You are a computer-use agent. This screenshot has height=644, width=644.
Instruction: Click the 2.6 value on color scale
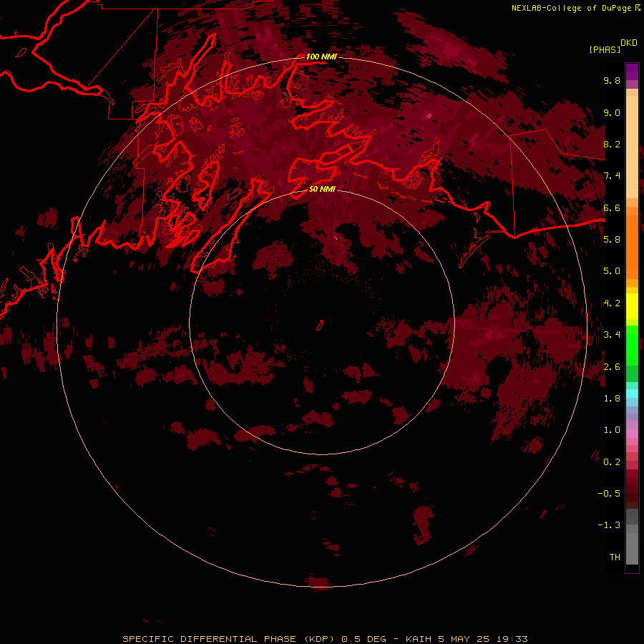click(x=612, y=367)
